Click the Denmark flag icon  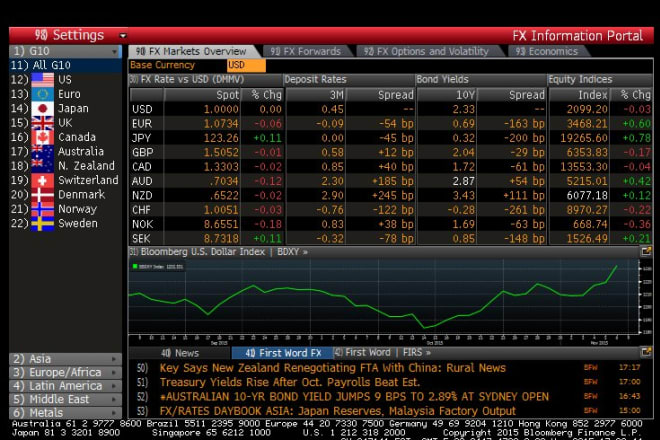(x=43, y=195)
